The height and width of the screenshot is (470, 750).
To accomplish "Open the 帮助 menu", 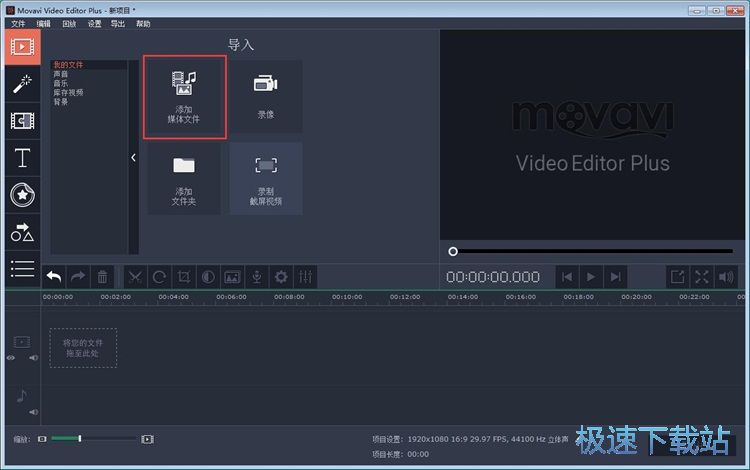I will (143, 23).
